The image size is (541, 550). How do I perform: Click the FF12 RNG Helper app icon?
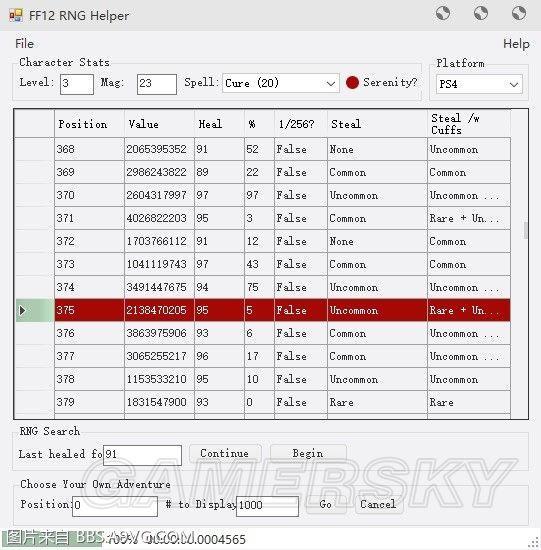[15, 15]
